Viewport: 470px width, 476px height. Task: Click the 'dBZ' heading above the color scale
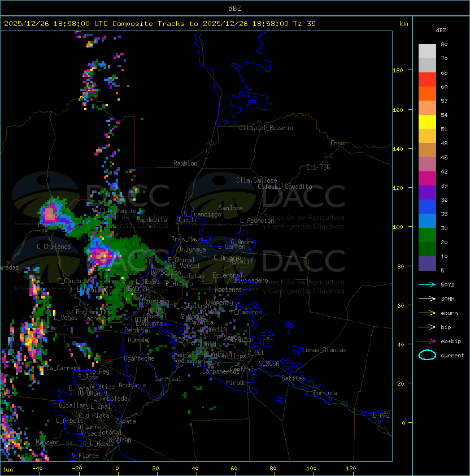click(441, 31)
